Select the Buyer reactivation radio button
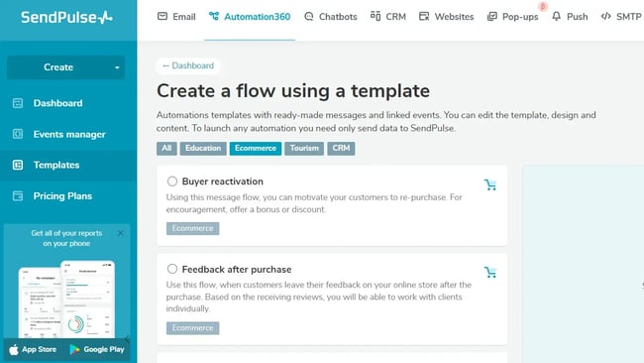The height and width of the screenshot is (363, 644). (172, 181)
